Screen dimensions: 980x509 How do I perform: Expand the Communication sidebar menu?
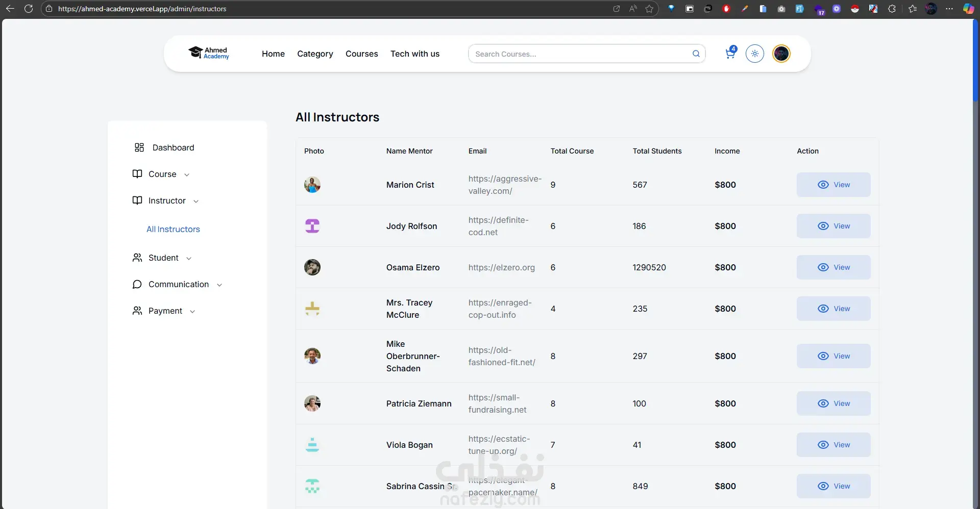tap(177, 284)
